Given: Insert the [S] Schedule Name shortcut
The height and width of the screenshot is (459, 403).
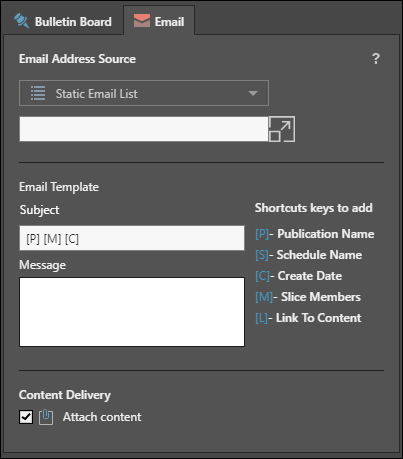Looking at the screenshot, I should (x=309, y=255).
